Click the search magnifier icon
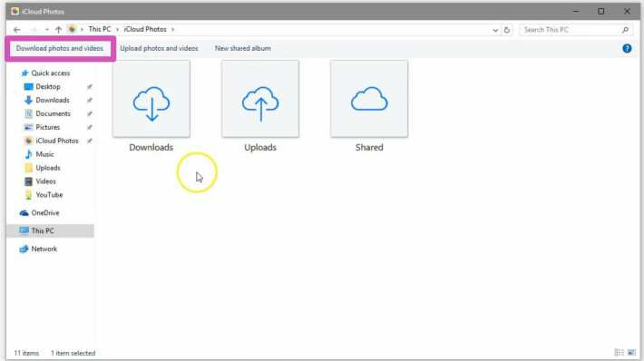Image resolution: width=644 pixels, height=361 pixels. pyautogui.click(x=625, y=30)
